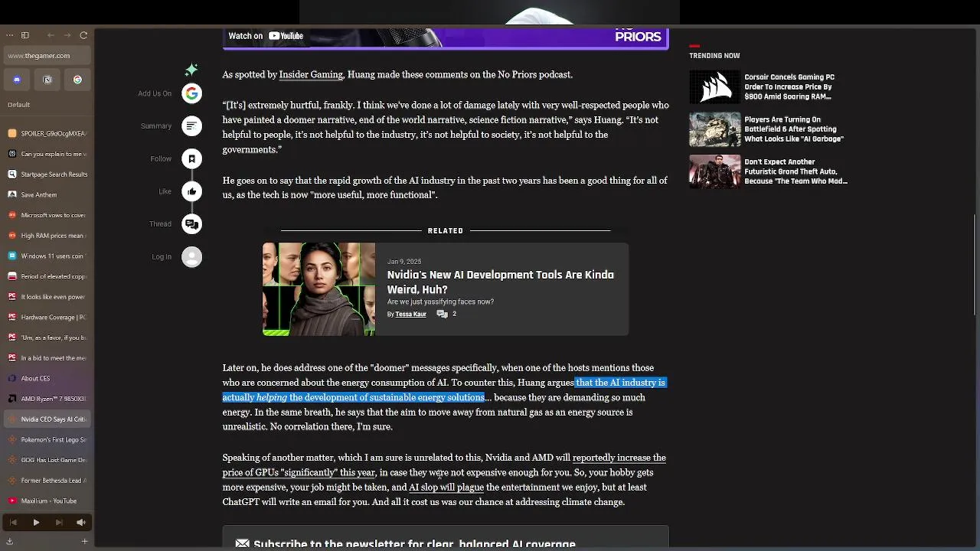This screenshot has height=551, width=980.
Task: Switch to the Hardware Coverage tab
Action: coord(47,317)
